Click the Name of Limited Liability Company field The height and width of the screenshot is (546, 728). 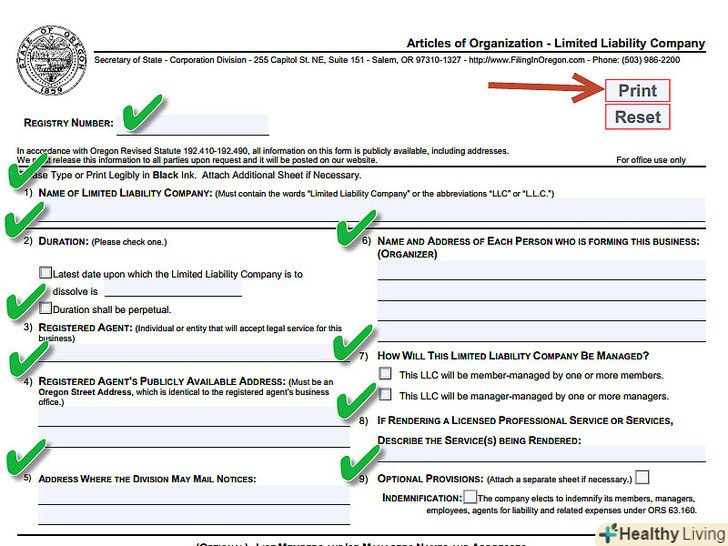(371, 209)
